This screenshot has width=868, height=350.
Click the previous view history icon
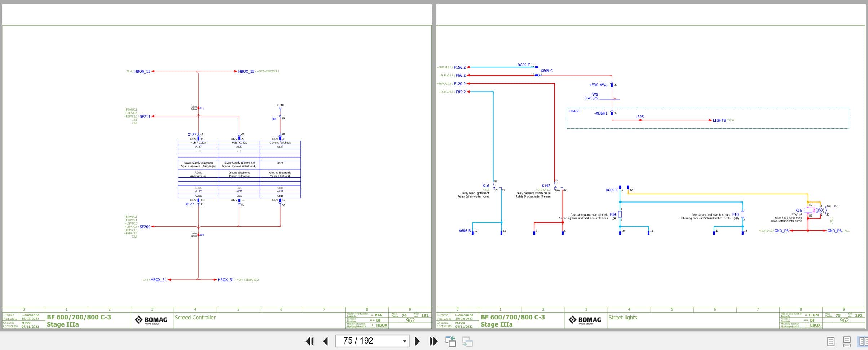[x=451, y=341]
